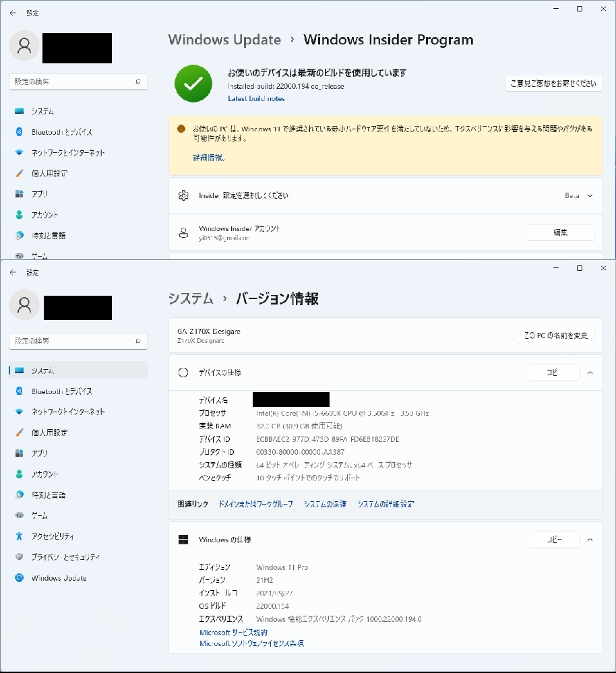Focus the 設定の検索 field in bottom window
The image size is (616, 673).
tap(78, 341)
